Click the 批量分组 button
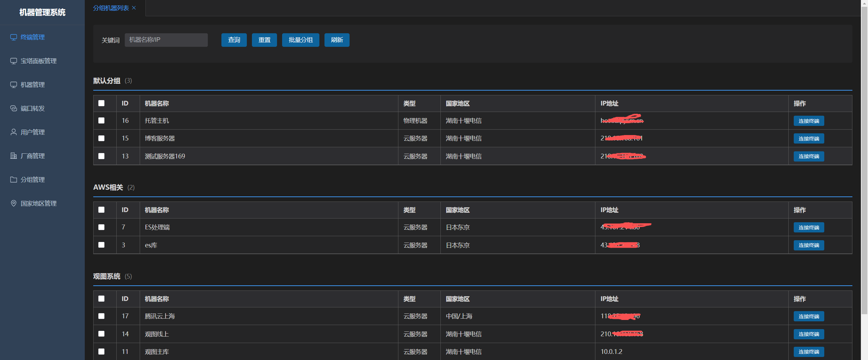The image size is (868, 360). [300, 40]
